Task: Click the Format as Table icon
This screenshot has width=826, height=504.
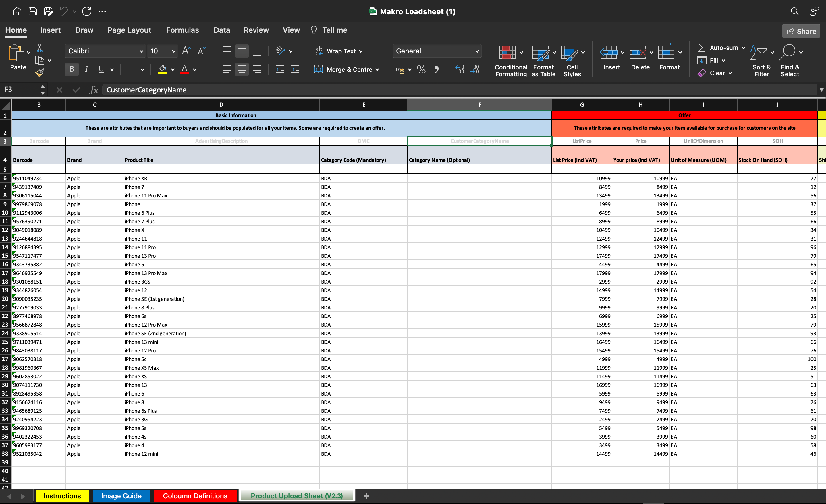Action: (x=541, y=53)
